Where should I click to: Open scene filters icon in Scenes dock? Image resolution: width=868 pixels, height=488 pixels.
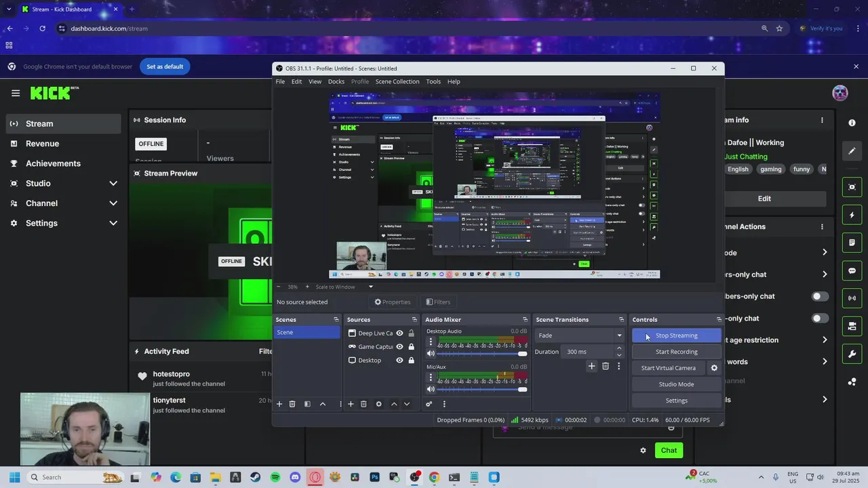307,404
